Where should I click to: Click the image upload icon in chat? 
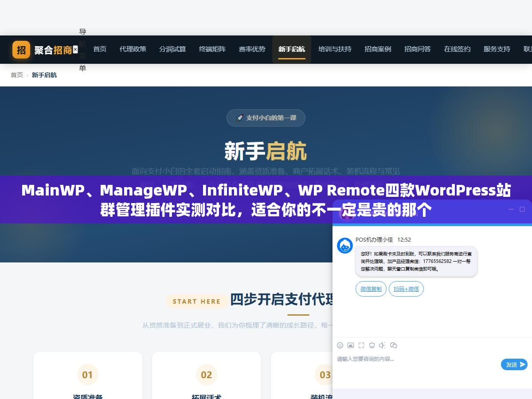[351, 345]
